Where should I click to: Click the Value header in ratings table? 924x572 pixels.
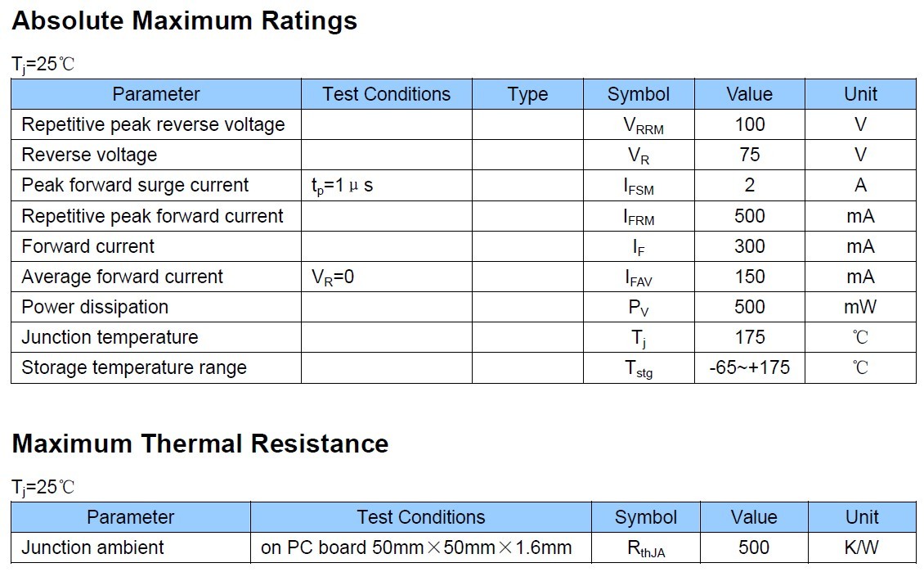749,94
